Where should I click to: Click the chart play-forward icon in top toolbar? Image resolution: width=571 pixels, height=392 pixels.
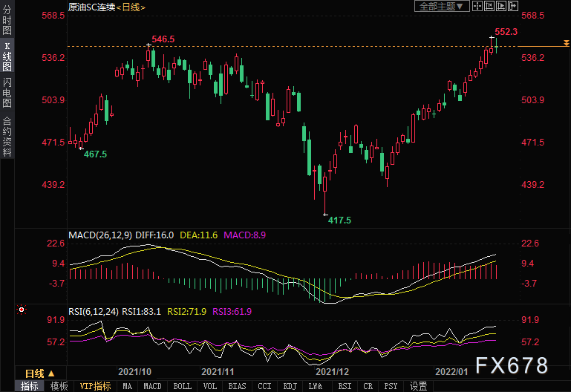pos(501,6)
